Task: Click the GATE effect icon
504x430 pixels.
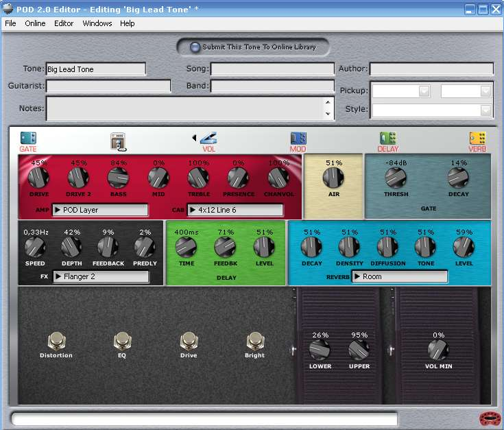Action: tap(28, 139)
